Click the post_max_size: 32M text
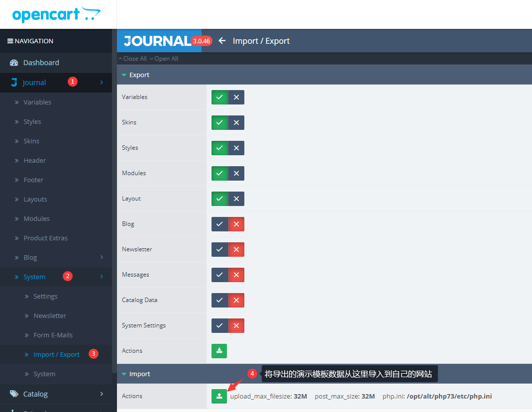Image resolution: width=532 pixels, height=412 pixels. point(345,396)
